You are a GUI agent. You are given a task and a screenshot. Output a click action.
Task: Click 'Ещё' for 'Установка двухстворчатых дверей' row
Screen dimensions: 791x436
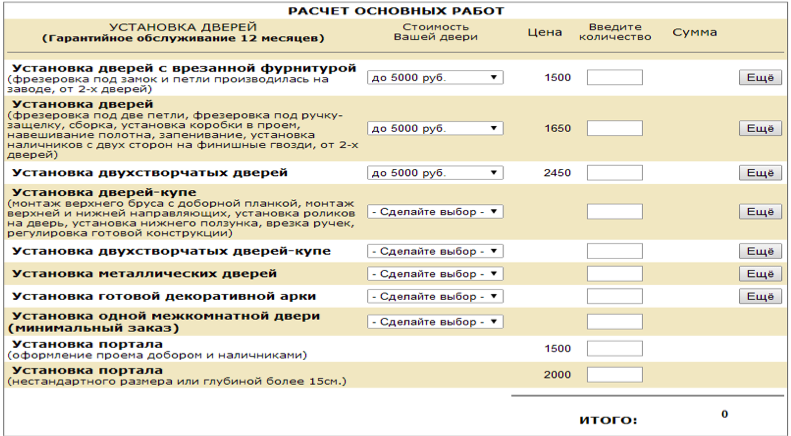760,173
